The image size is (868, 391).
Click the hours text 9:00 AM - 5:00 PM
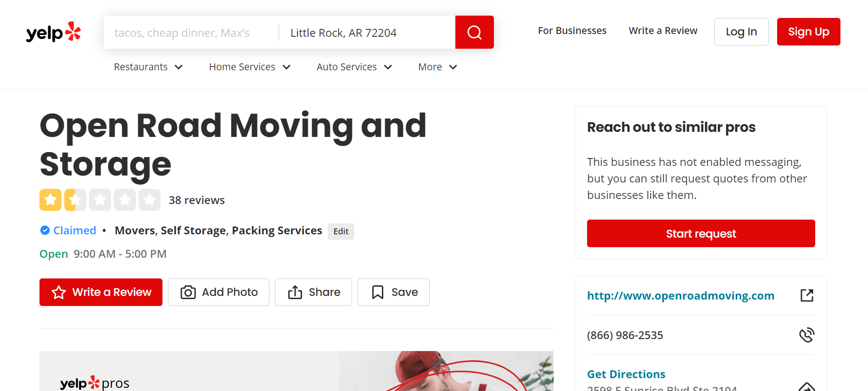(120, 254)
